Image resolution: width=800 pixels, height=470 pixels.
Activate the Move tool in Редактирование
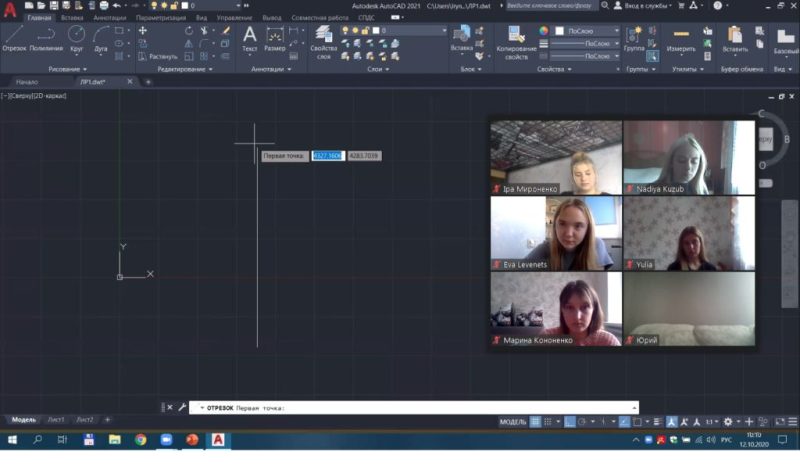[x=143, y=31]
